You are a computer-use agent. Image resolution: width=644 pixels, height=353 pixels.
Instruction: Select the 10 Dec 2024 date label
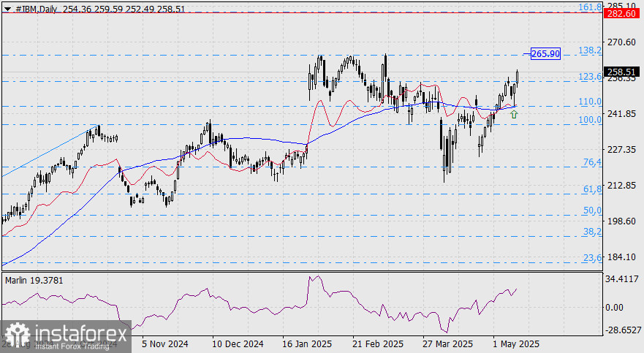click(x=238, y=344)
